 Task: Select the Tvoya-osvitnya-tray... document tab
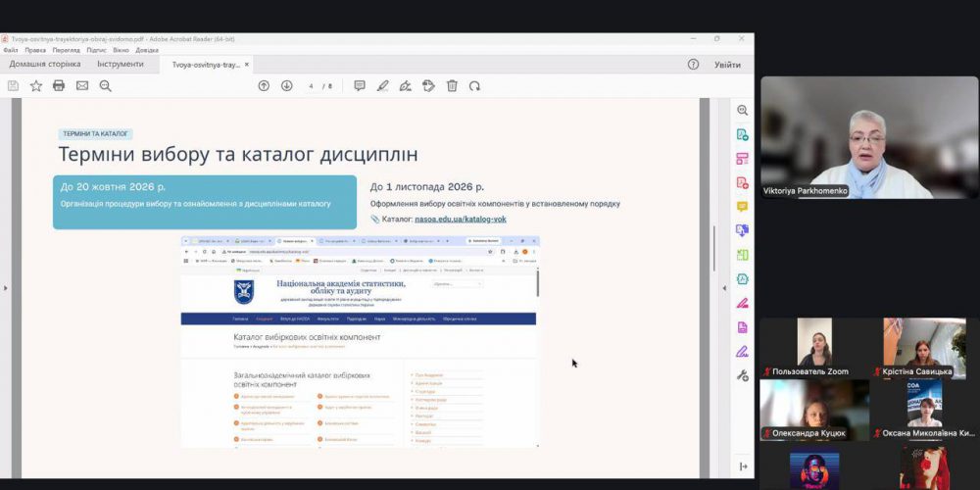click(206, 65)
